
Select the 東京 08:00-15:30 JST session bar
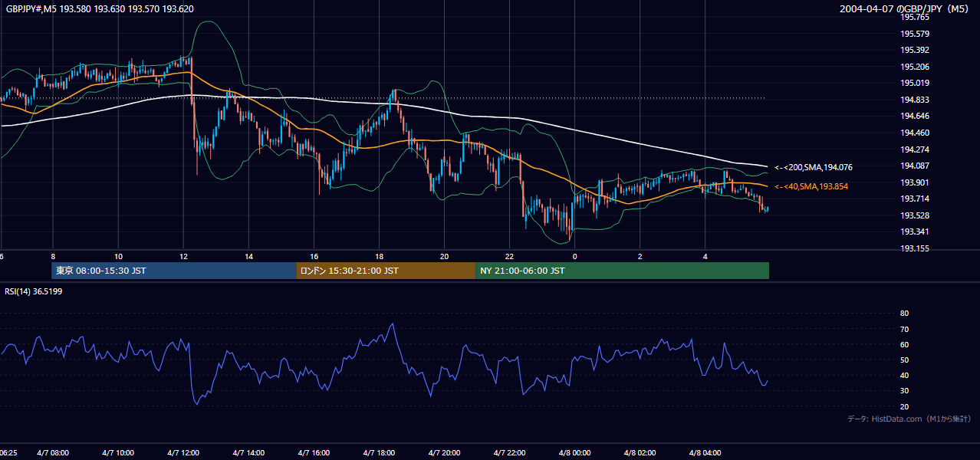click(174, 271)
